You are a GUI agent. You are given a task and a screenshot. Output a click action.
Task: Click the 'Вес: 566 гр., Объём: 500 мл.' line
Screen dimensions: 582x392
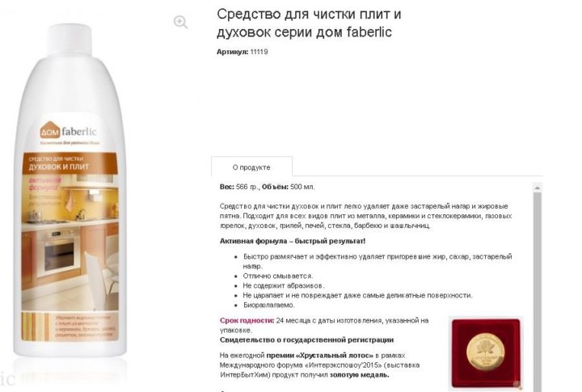(x=268, y=187)
